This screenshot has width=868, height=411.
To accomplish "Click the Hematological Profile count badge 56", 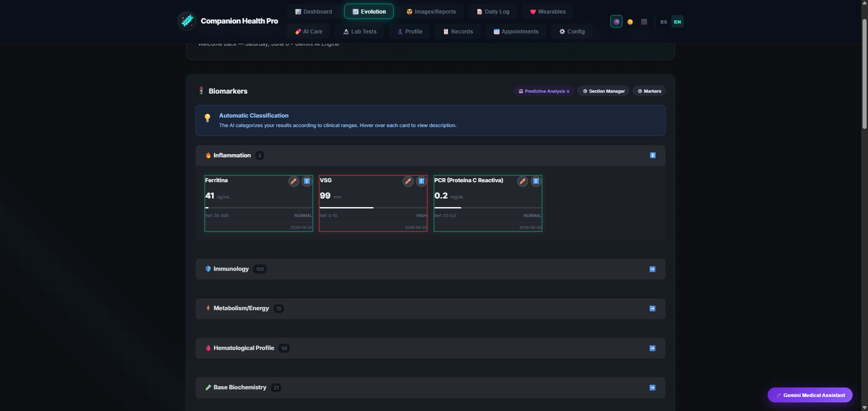I will (x=284, y=348).
